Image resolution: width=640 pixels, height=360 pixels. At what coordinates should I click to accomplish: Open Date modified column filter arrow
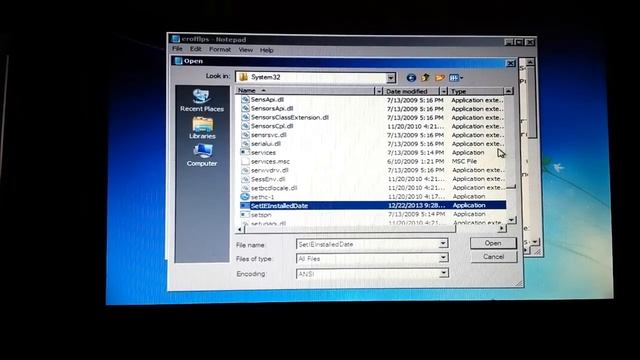coord(443,91)
